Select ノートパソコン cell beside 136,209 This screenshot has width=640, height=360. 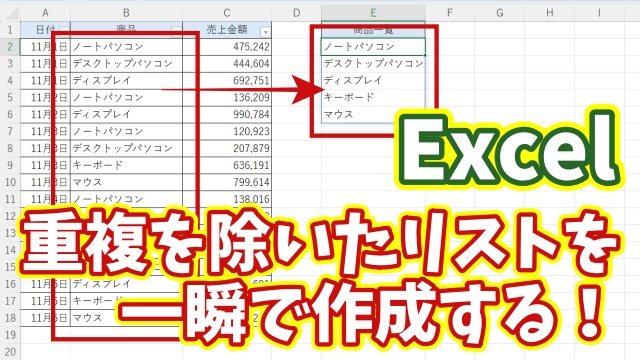click(126, 98)
